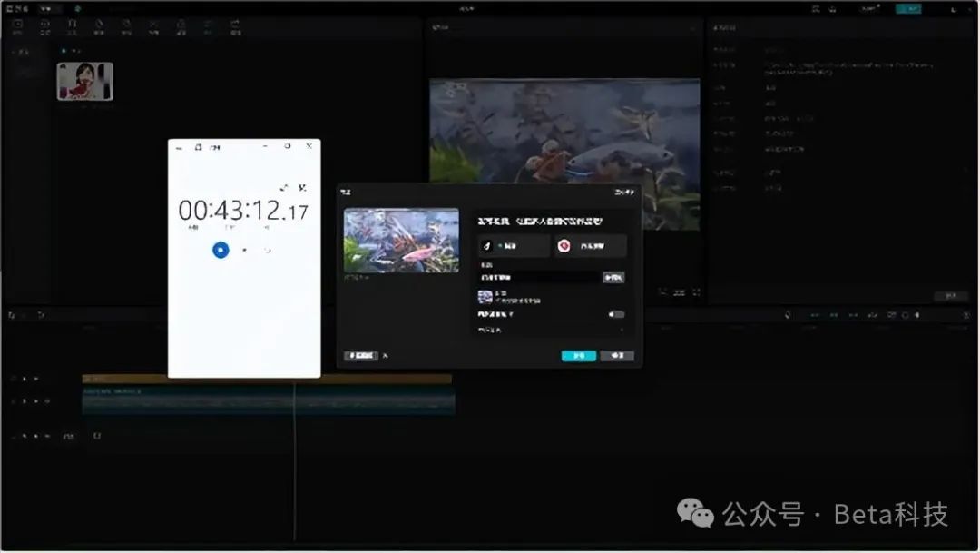Viewport: 980px width, 553px height.
Task: Expand the arrow beside the open folder button
Action: click(x=386, y=355)
